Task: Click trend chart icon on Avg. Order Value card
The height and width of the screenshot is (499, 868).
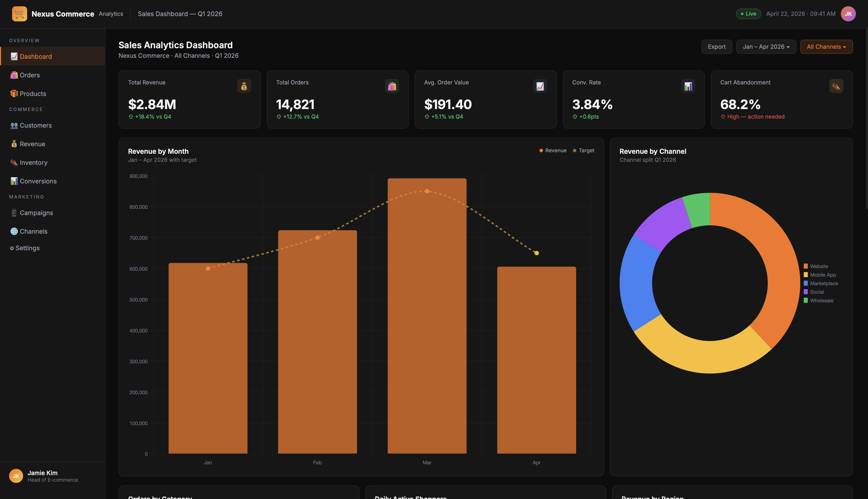Action: tap(540, 86)
